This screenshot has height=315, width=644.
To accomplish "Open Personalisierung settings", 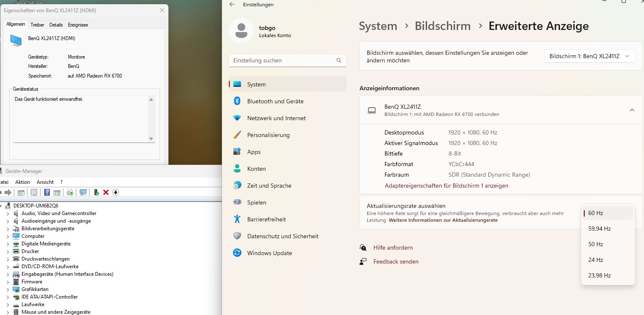I will [288, 135].
